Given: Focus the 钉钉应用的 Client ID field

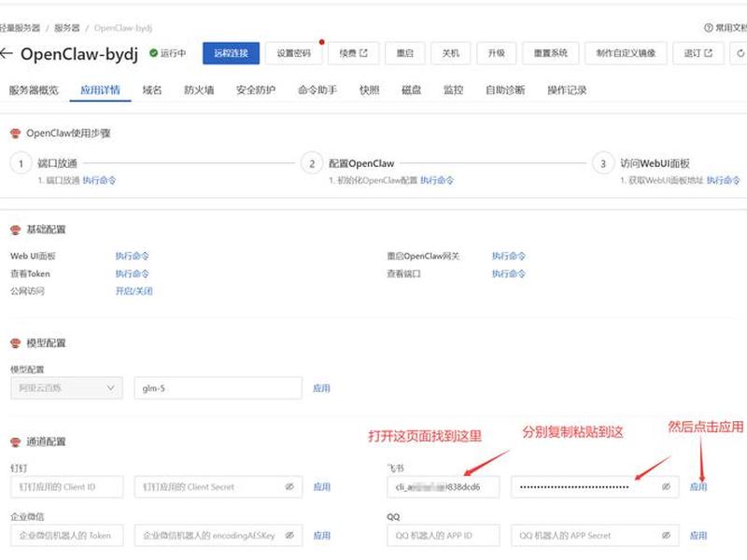Looking at the screenshot, I should click(x=66, y=486).
